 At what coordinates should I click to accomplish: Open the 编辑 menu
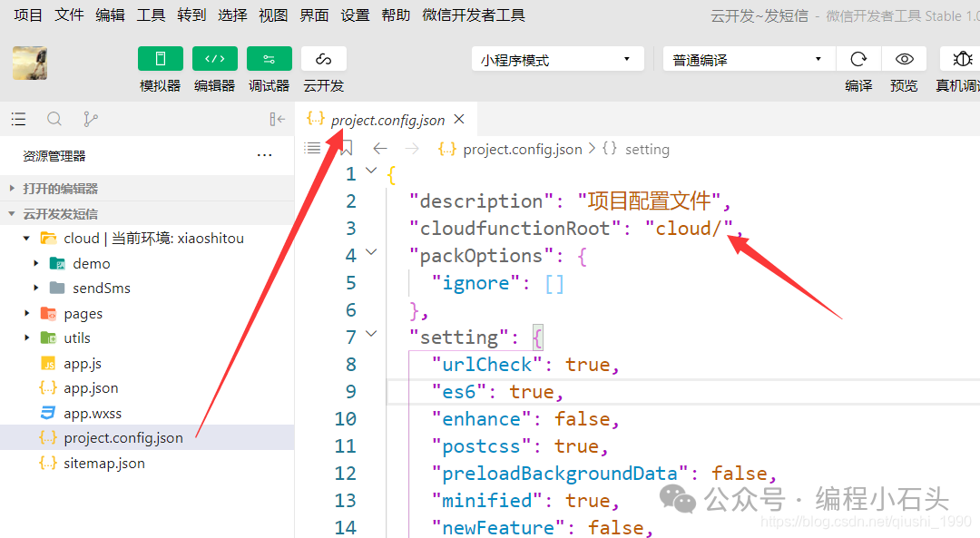110,15
